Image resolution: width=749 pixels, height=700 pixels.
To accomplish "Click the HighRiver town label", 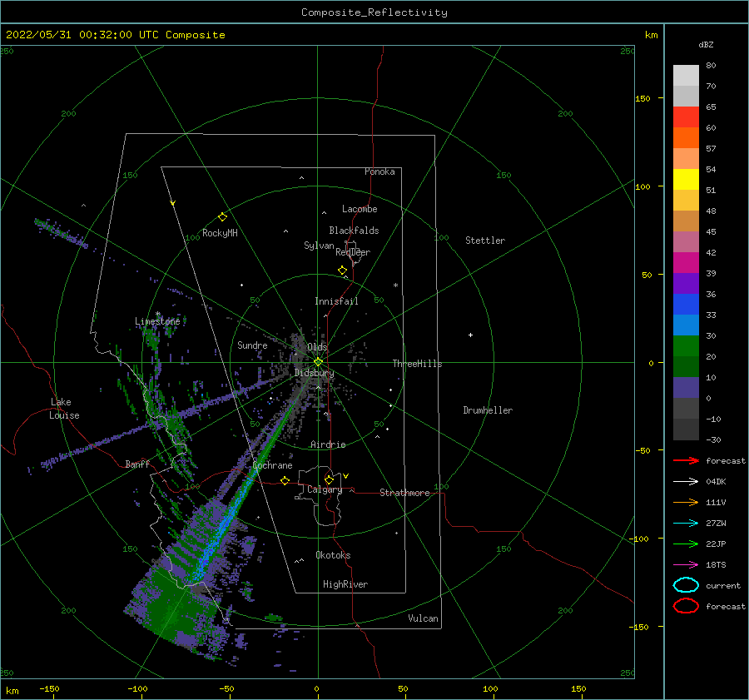I will coord(345,584).
